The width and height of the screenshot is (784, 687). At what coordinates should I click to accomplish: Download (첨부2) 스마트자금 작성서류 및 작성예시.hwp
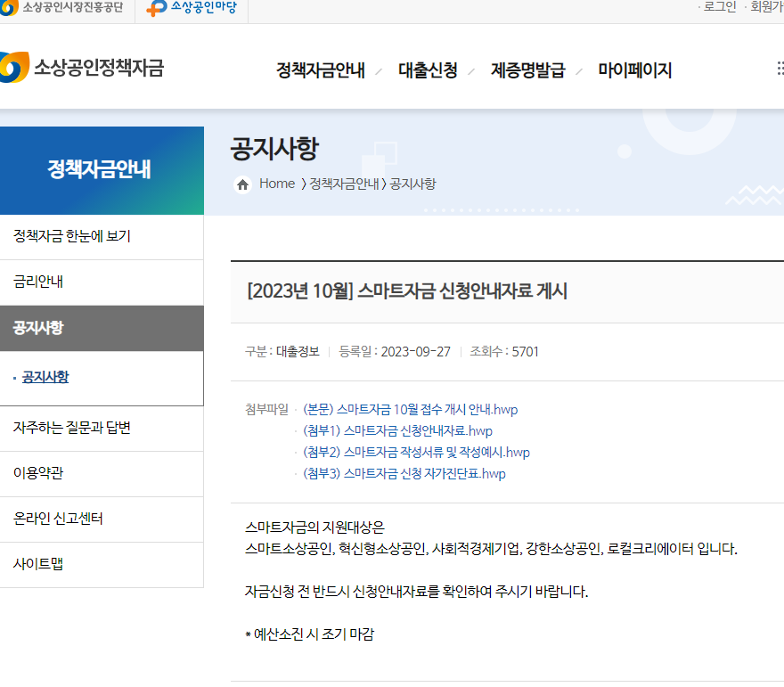pos(416,453)
